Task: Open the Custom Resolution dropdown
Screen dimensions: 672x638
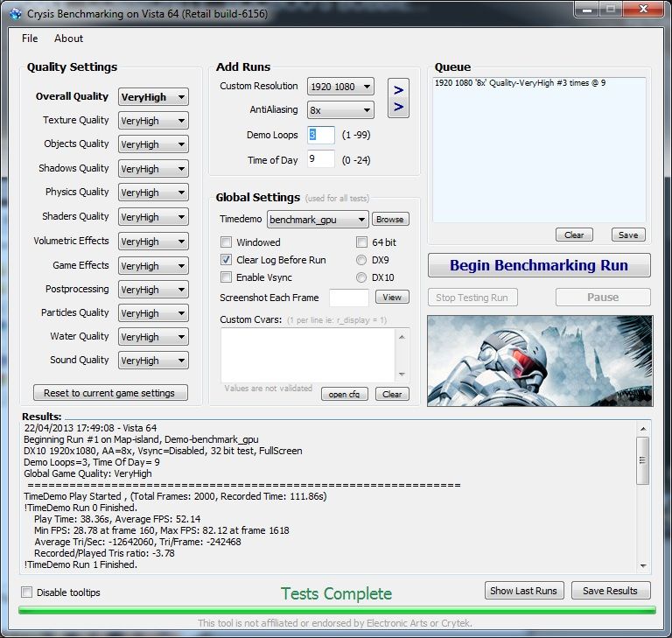Action: [x=340, y=87]
